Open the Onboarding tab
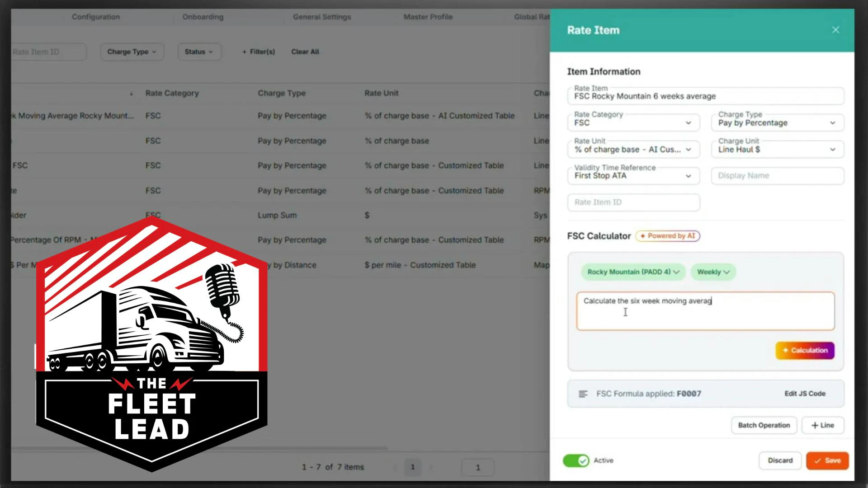 (x=203, y=17)
